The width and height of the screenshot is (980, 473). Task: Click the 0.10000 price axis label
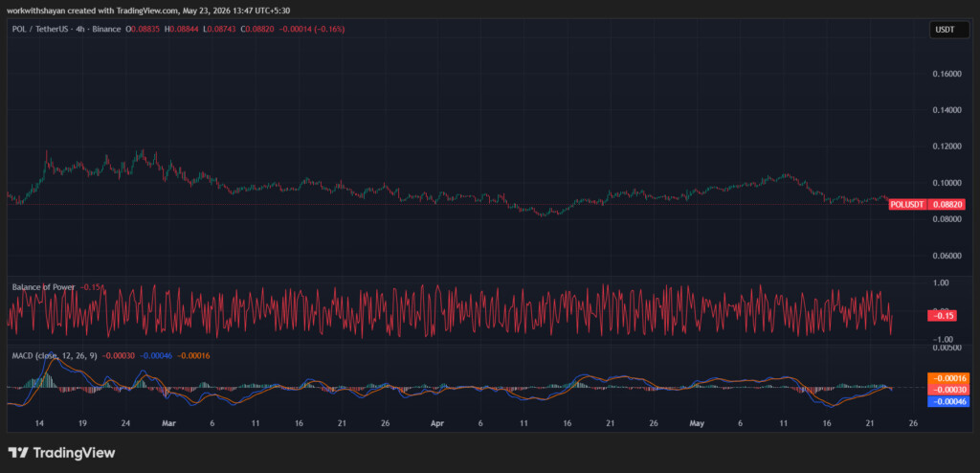coord(947,183)
